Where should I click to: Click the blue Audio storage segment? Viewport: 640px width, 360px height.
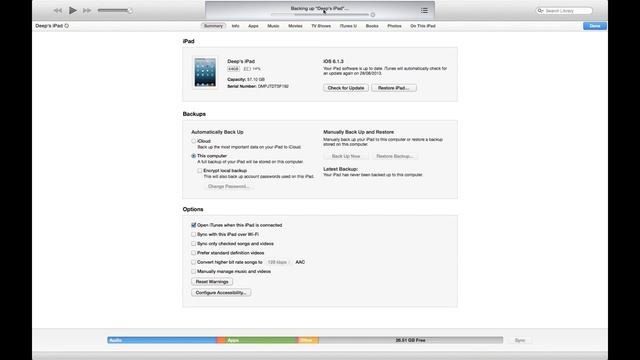click(x=162, y=340)
